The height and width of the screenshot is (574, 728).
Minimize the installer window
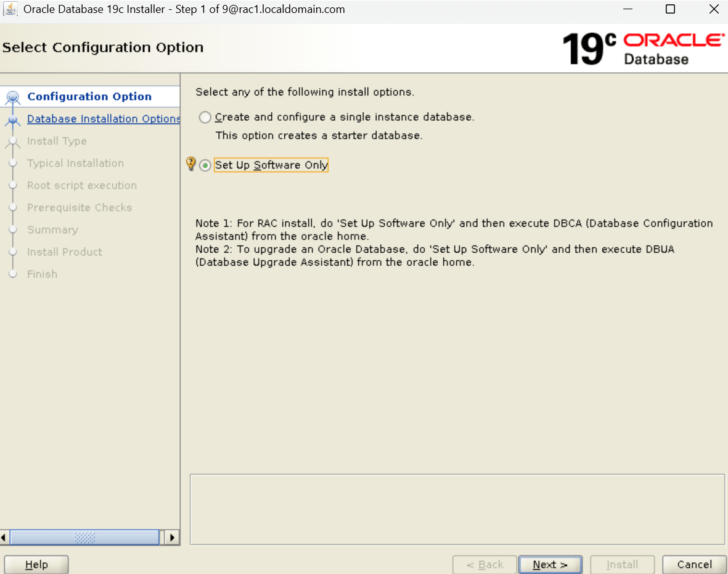[628, 9]
